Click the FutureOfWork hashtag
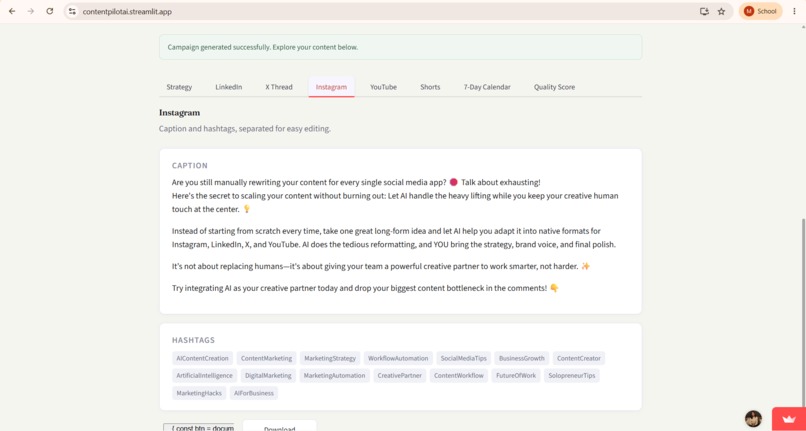Screen dimensions: 806x431 [516, 375]
